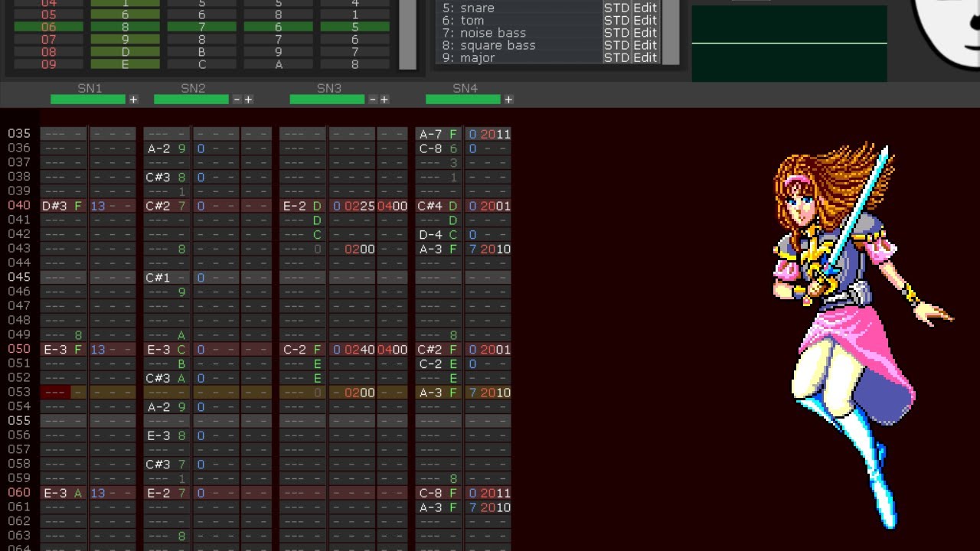Open Edit for the snare instrument

point(645,8)
